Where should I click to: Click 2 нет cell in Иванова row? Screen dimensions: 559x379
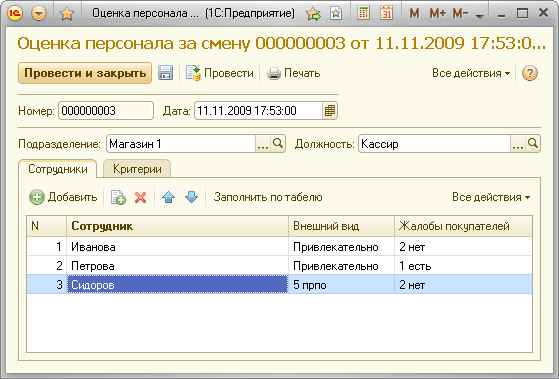pyautogui.click(x=463, y=247)
